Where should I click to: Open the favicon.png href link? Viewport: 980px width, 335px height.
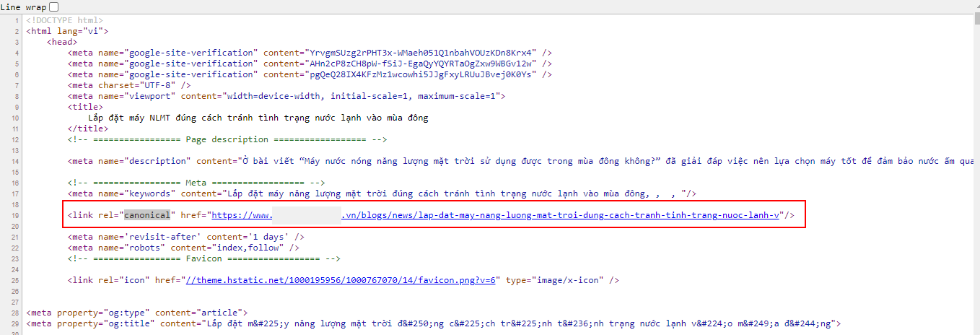pos(343,280)
